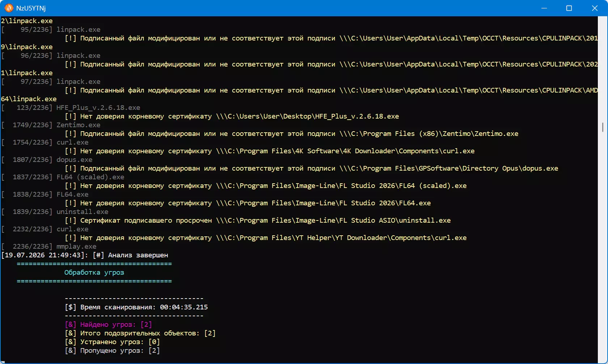Screen dimensions: 608x364
Task: Click the app icon in the title bar
Action: (9, 8)
